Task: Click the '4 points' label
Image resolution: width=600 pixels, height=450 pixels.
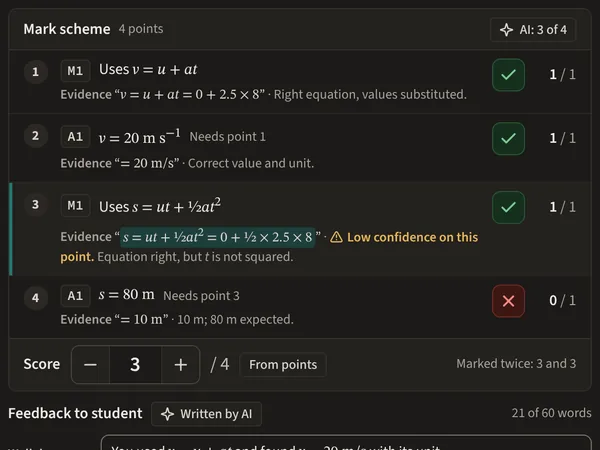Action: [x=141, y=29]
